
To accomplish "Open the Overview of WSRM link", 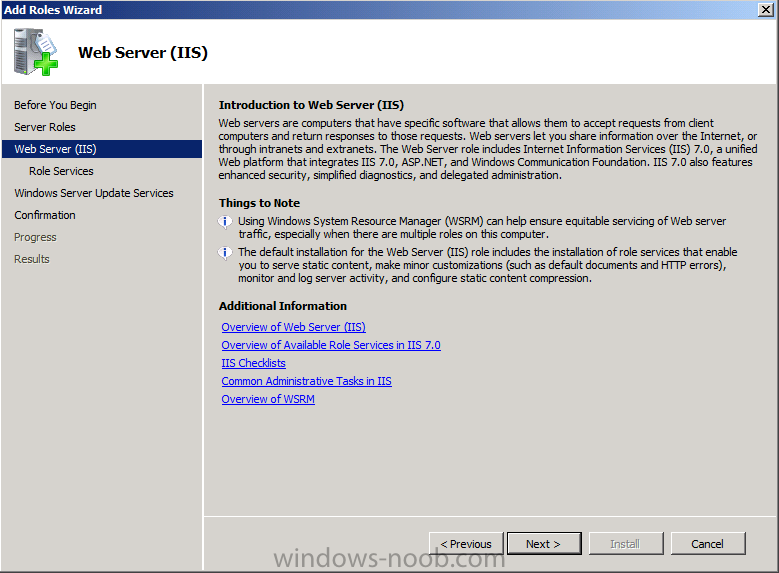I will point(268,399).
